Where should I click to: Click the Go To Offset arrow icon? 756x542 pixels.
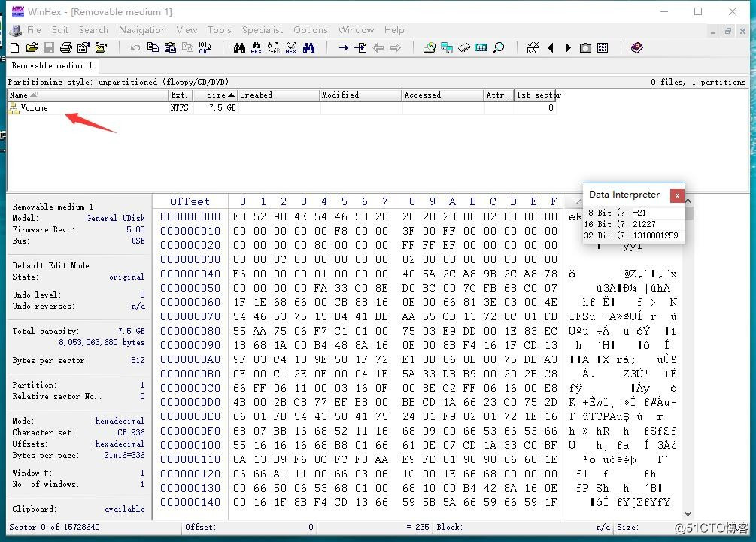[x=343, y=47]
